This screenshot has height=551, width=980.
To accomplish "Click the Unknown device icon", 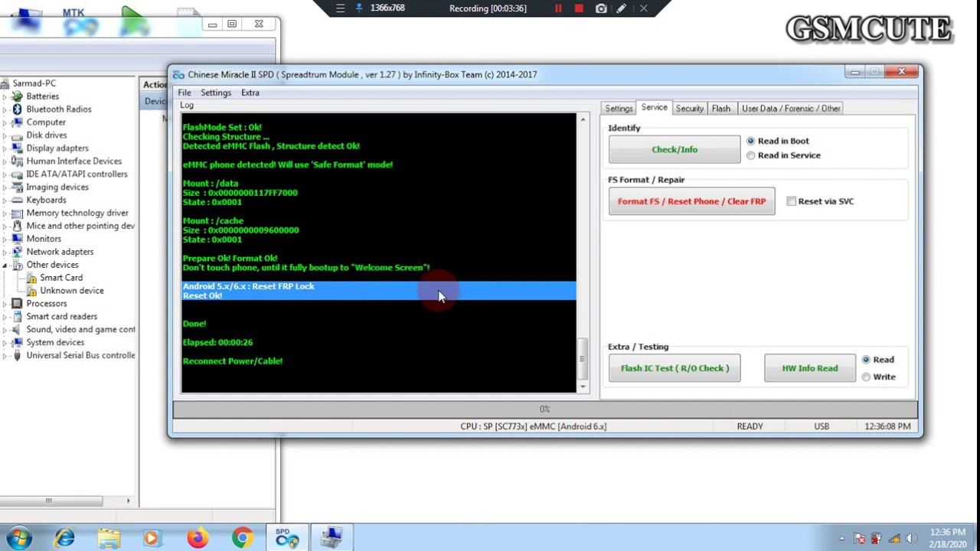I will [31, 291].
